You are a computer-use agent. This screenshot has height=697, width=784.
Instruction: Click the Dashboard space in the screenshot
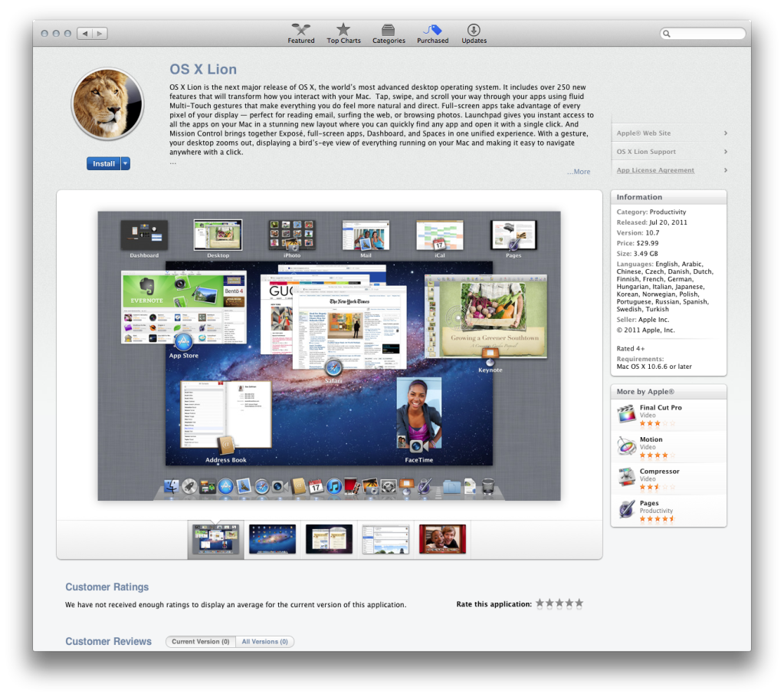144,235
